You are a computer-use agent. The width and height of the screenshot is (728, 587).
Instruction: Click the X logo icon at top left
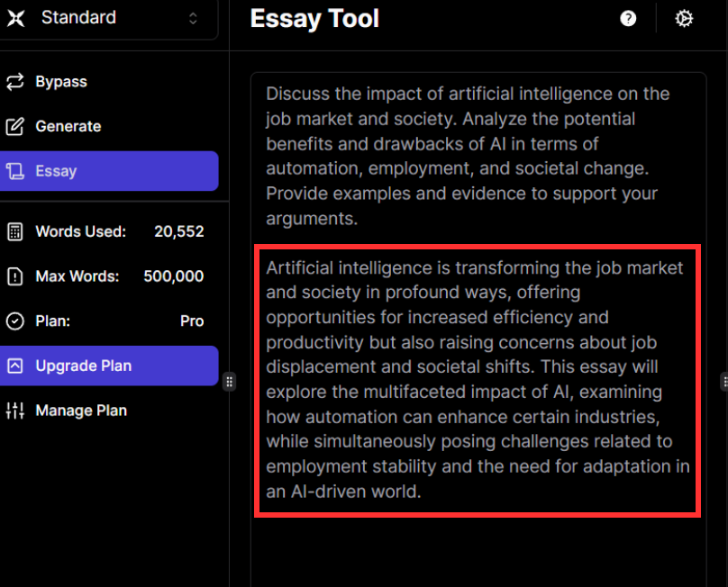[x=15, y=18]
